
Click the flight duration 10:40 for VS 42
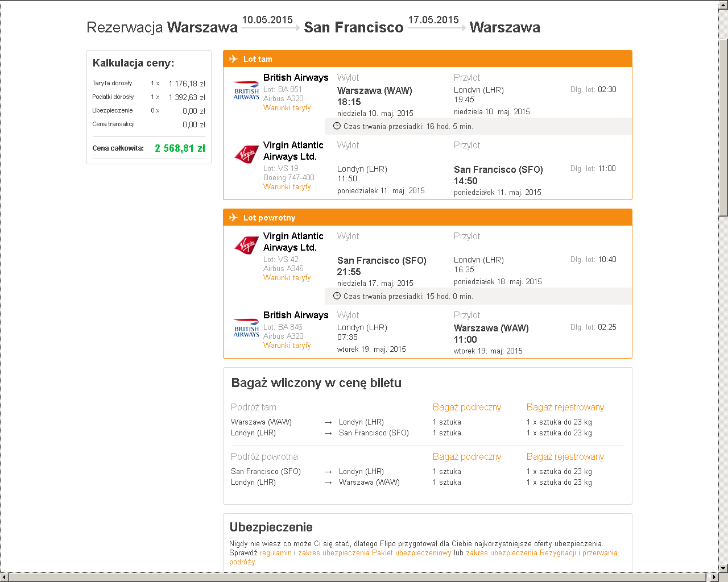pos(607,259)
